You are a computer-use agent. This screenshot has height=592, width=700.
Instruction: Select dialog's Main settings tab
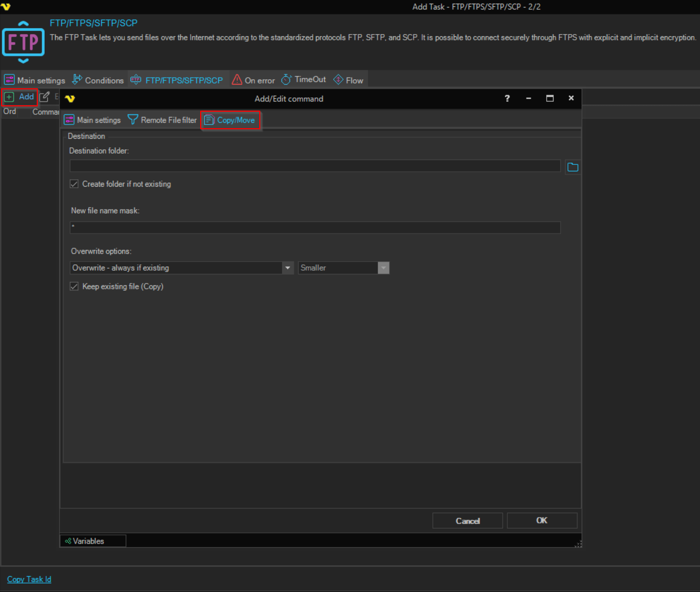click(93, 120)
